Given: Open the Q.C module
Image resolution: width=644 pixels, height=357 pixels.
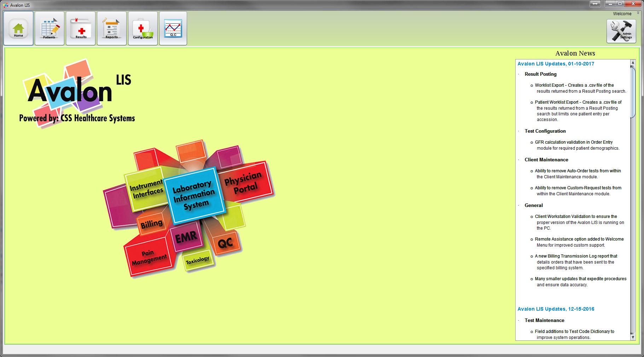Looking at the screenshot, I should pyautogui.click(x=173, y=28).
